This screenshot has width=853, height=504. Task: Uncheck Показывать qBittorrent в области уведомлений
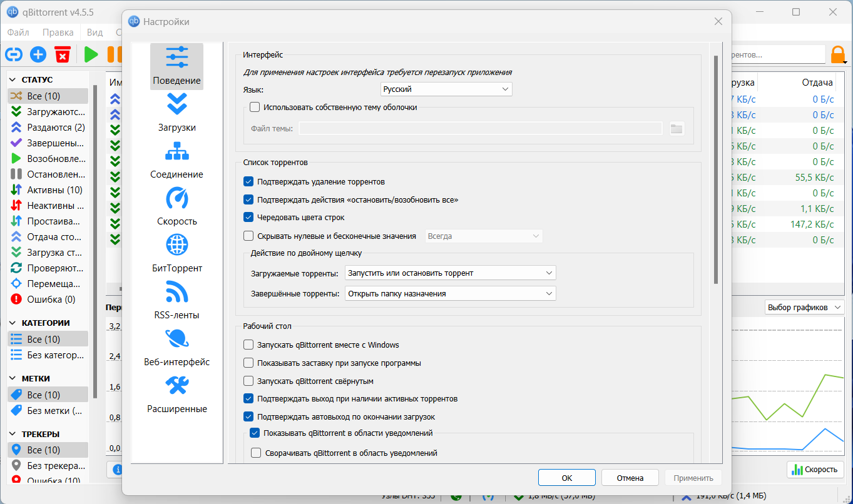click(255, 432)
